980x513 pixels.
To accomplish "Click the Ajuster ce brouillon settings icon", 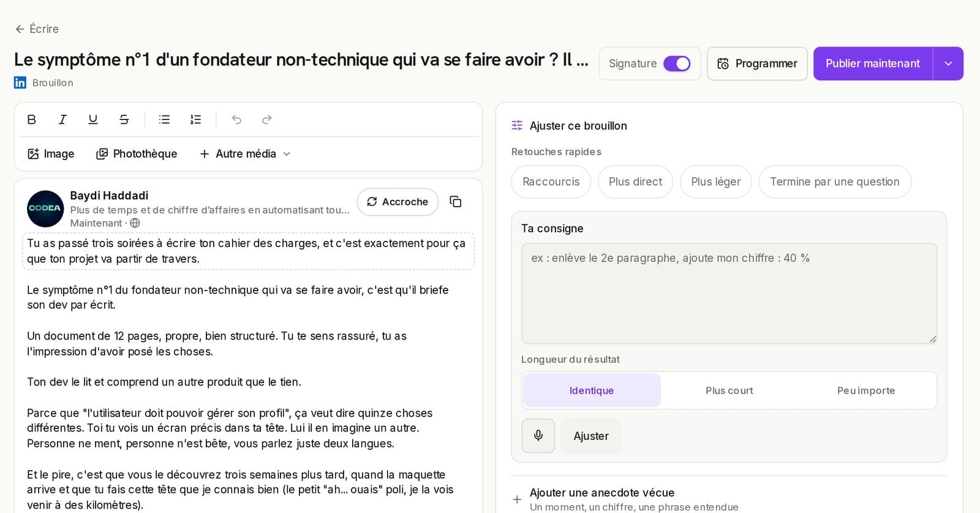I will [517, 126].
